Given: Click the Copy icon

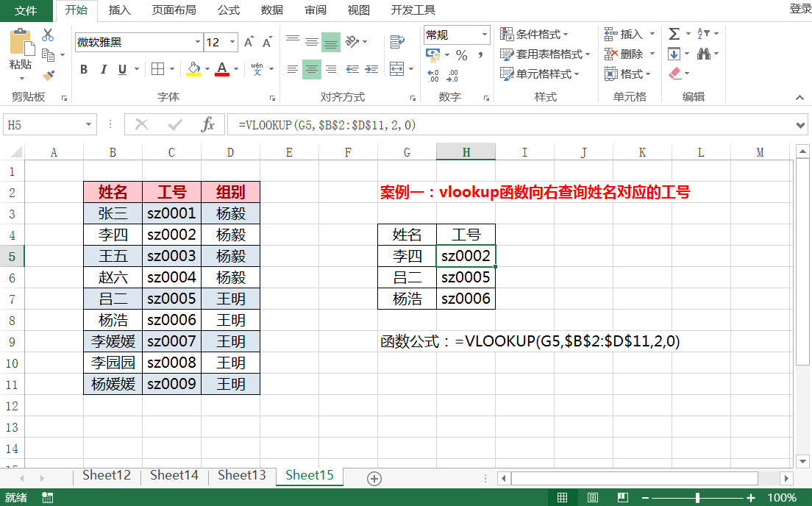Looking at the screenshot, I should pos(48,54).
